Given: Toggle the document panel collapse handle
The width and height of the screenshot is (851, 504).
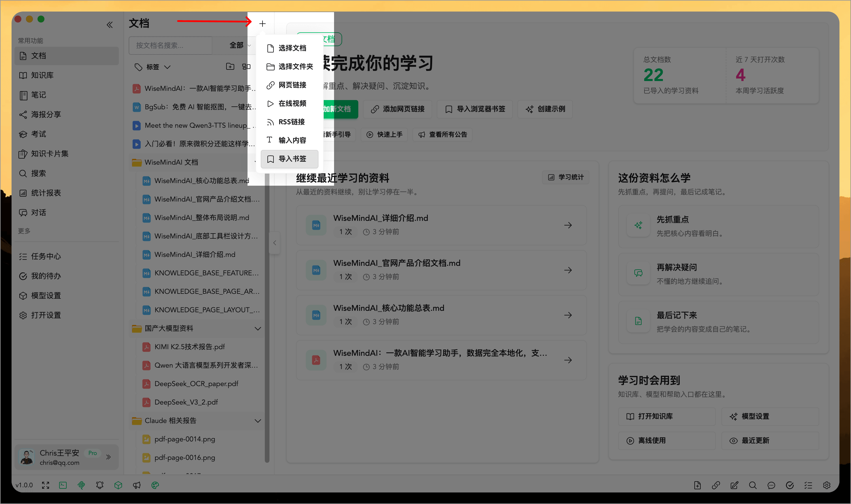Looking at the screenshot, I should pos(275,242).
